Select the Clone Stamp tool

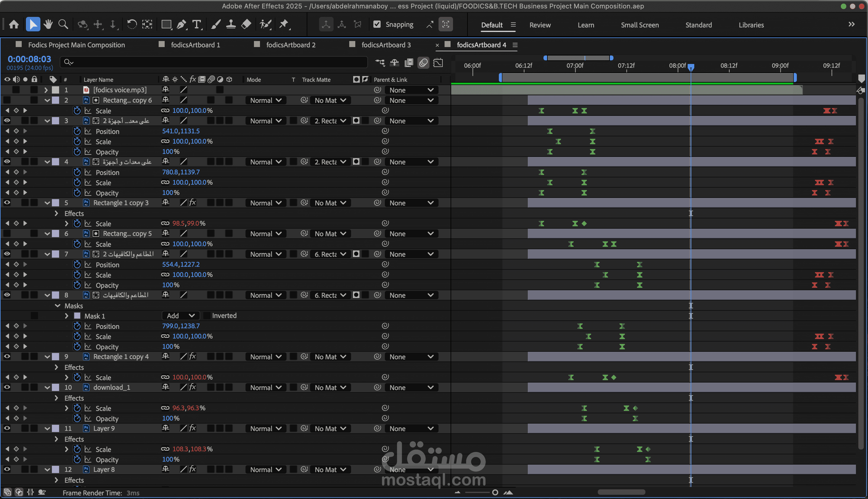pyautogui.click(x=231, y=24)
